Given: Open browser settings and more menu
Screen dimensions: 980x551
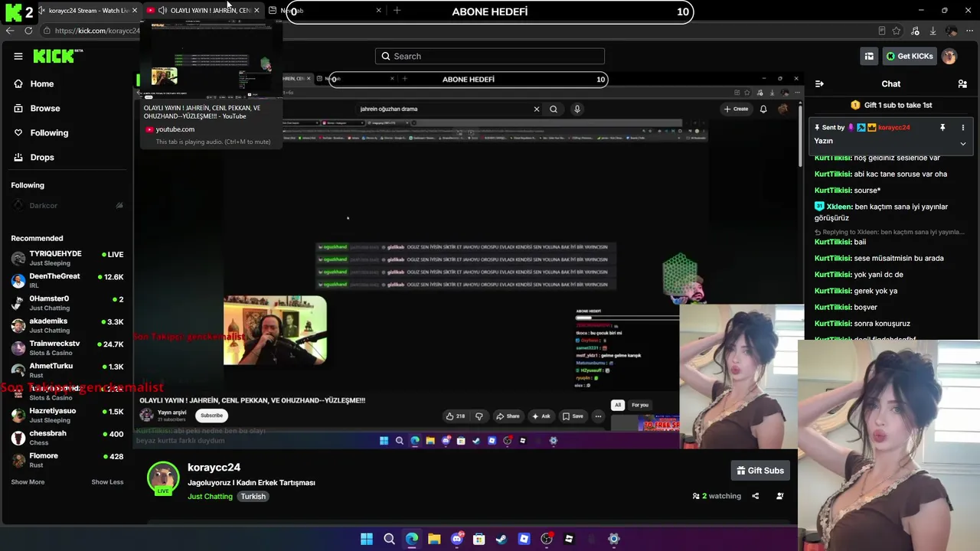Looking at the screenshot, I should (x=969, y=31).
